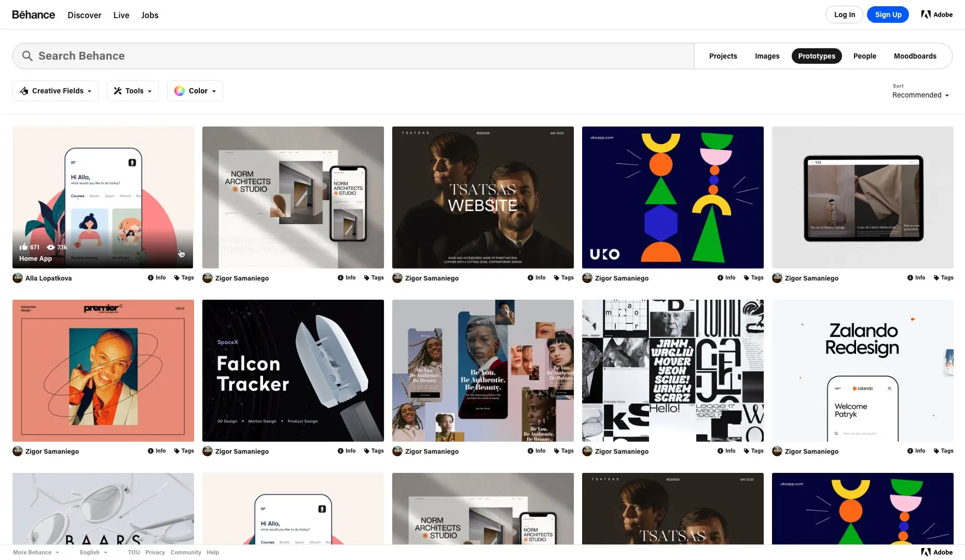
Task: Click the Behance logo
Action: [33, 15]
